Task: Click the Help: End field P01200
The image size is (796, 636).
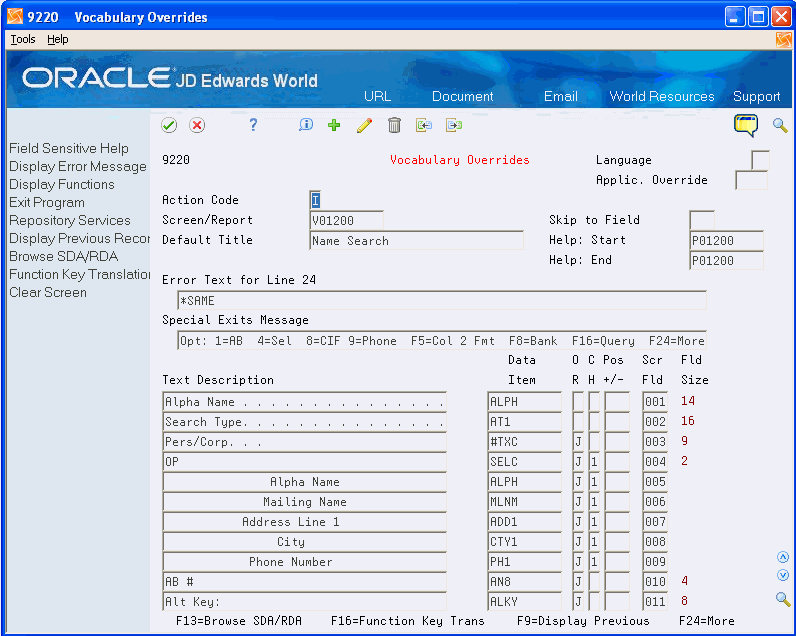Action: coord(726,260)
